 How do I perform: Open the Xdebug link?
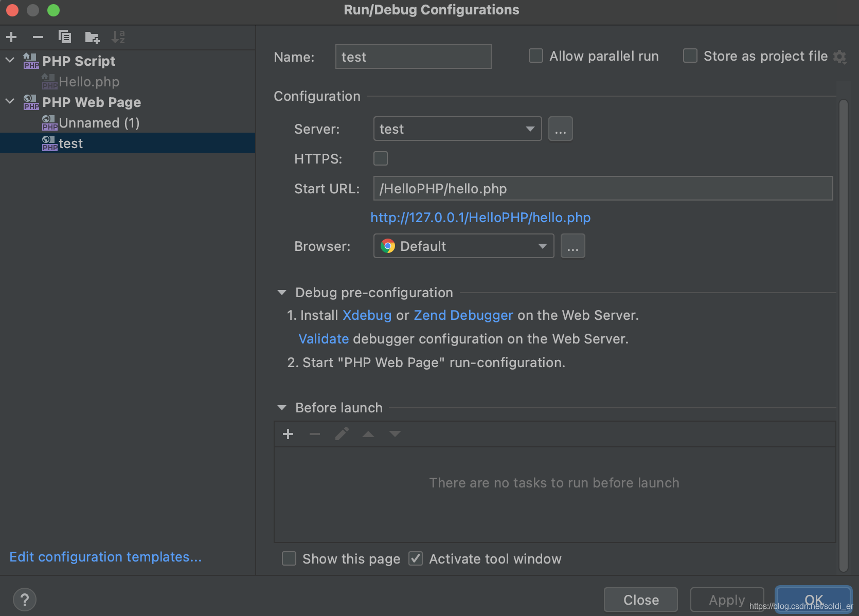(367, 315)
